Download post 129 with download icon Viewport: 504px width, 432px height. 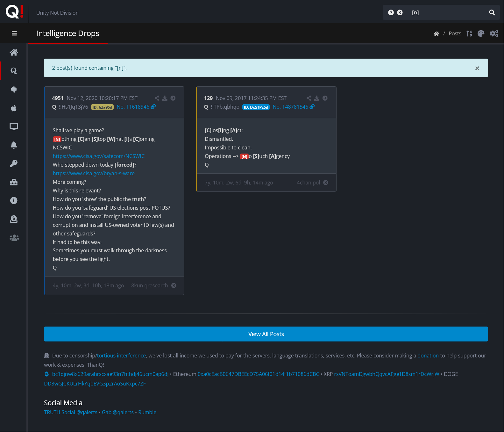317,98
